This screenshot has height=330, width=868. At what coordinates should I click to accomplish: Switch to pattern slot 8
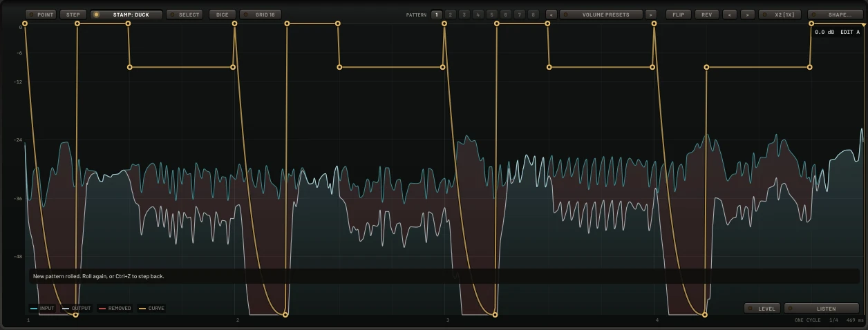point(533,14)
